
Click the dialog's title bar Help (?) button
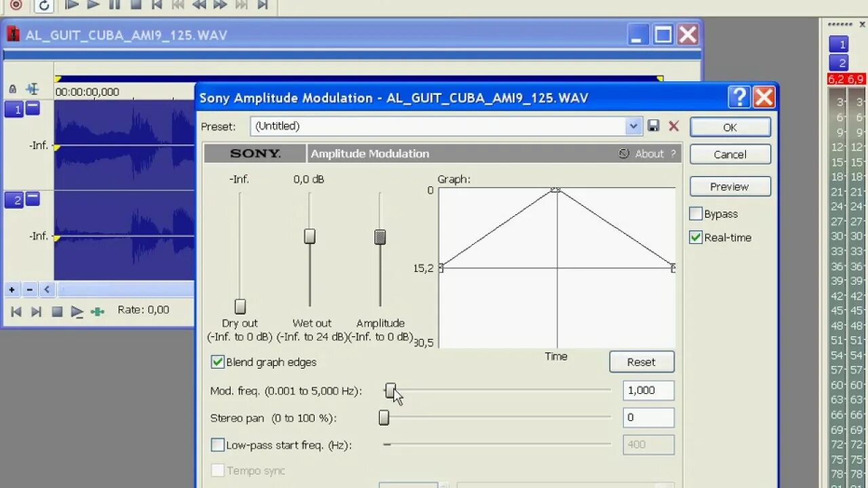(x=739, y=98)
